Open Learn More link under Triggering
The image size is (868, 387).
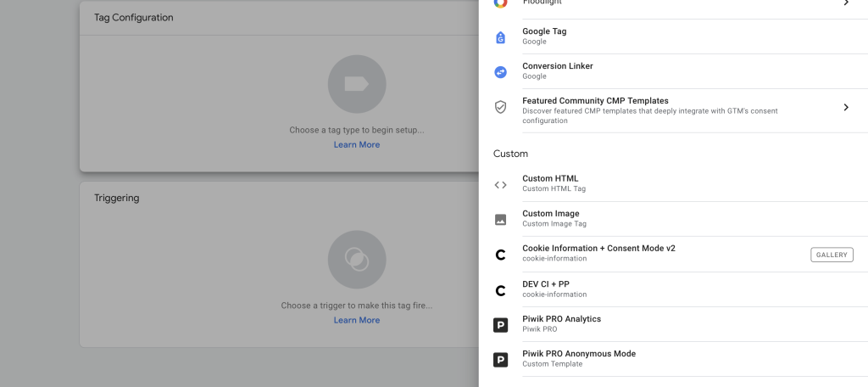(357, 320)
